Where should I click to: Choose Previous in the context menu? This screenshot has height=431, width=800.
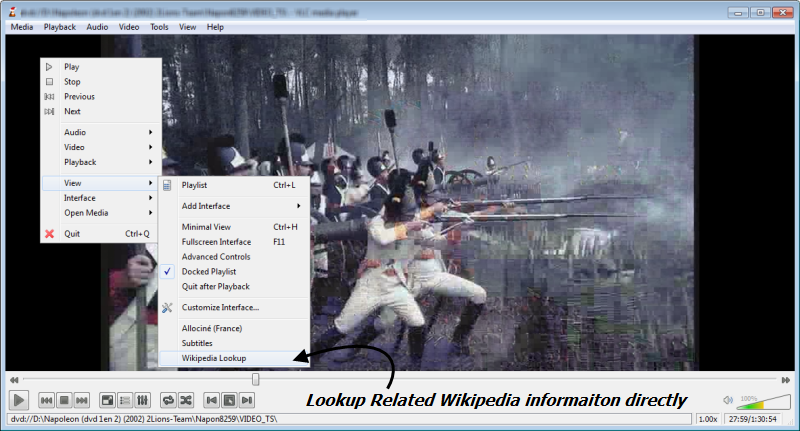(x=101, y=96)
